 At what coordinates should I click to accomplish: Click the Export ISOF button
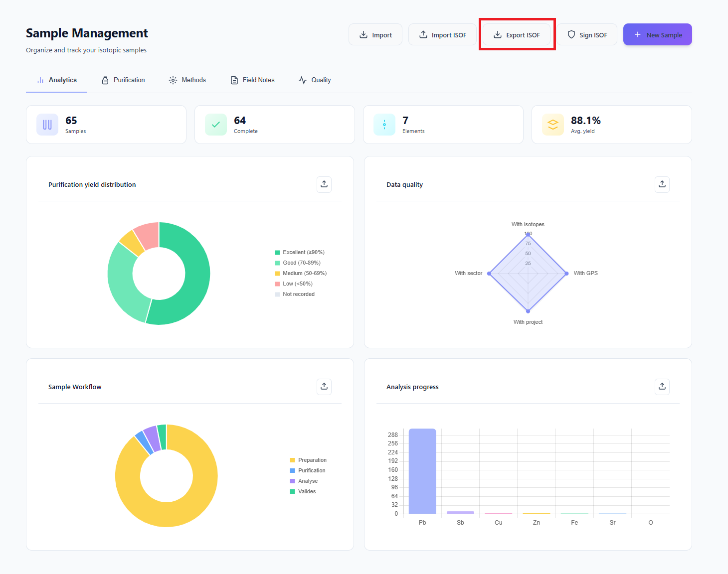pos(517,34)
